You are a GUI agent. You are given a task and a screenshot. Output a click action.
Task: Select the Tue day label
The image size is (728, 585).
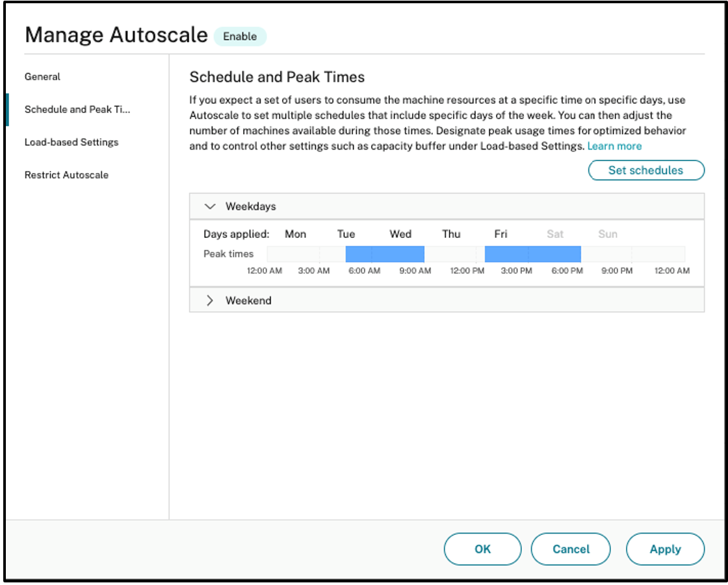(346, 234)
